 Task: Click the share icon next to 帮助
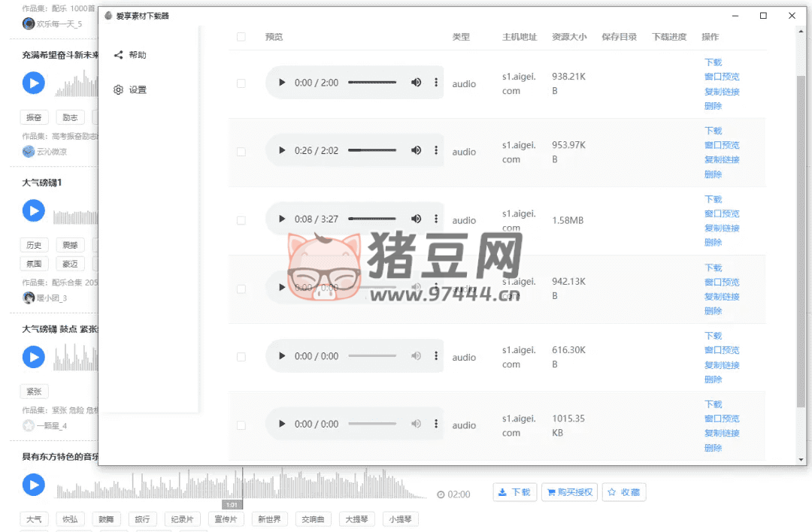[118, 55]
